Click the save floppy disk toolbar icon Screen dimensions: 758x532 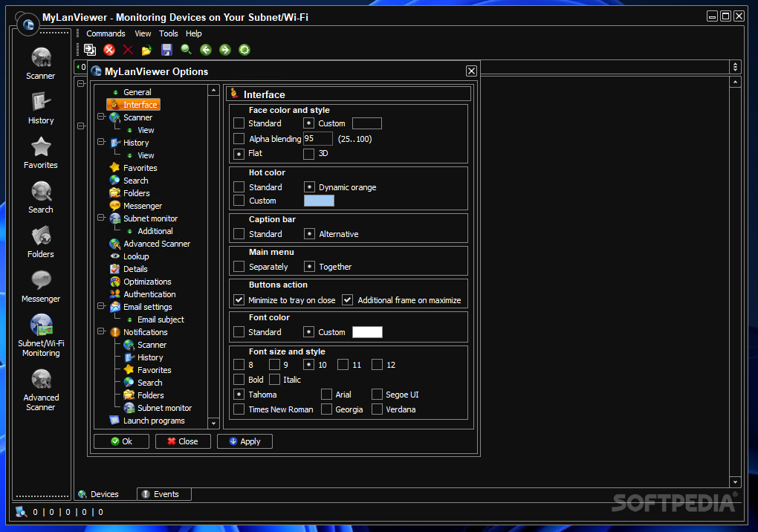point(166,50)
